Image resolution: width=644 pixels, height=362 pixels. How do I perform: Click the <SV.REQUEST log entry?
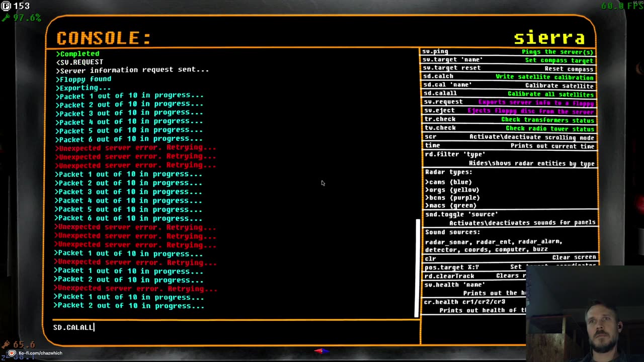click(79, 62)
